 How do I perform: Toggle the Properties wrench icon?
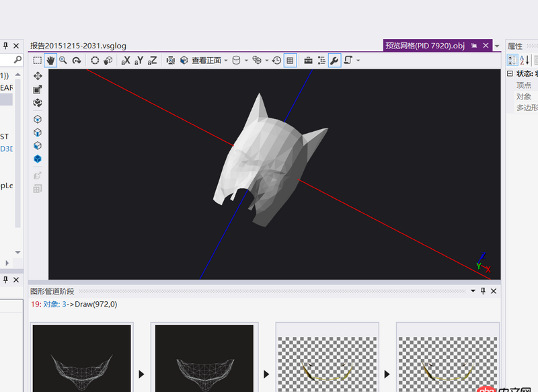334,61
